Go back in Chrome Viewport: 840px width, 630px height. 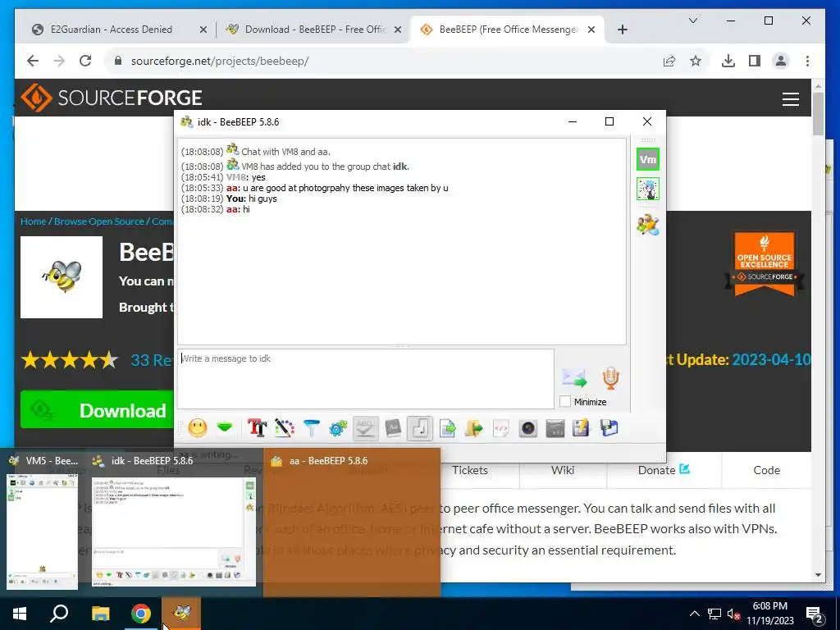pyautogui.click(x=33, y=61)
